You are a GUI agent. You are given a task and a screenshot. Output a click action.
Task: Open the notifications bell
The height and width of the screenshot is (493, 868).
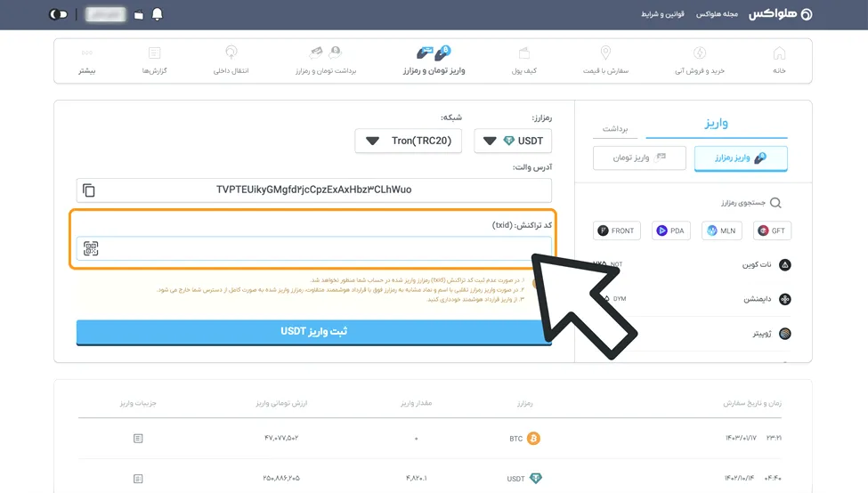click(158, 14)
